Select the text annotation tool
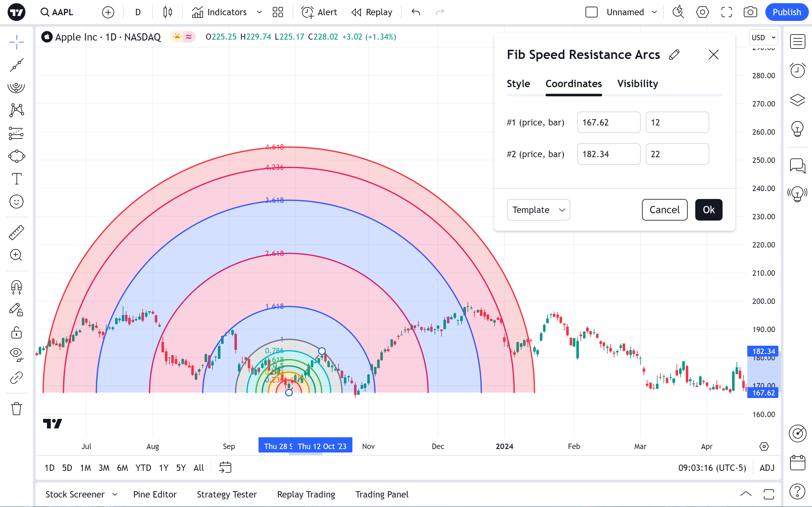This screenshot has height=507, width=812. click(x=16, y=179)
